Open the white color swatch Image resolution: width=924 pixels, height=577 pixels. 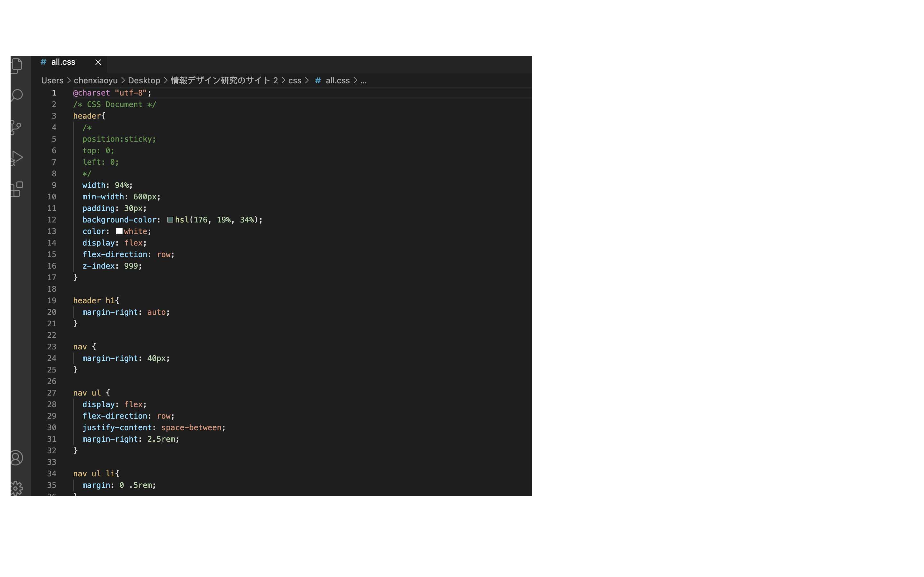119,231
